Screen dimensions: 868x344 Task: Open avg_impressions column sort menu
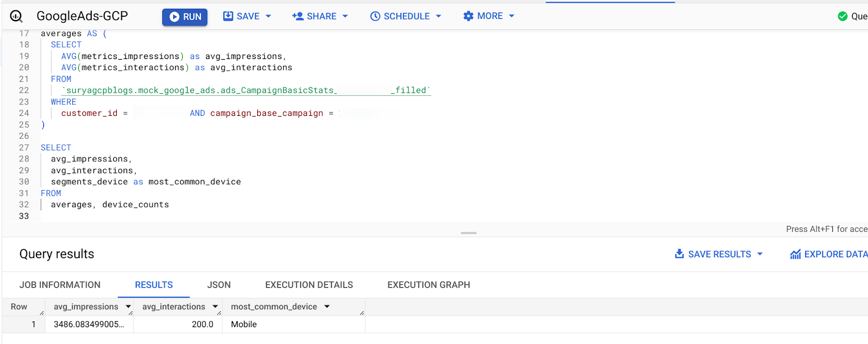129,307
